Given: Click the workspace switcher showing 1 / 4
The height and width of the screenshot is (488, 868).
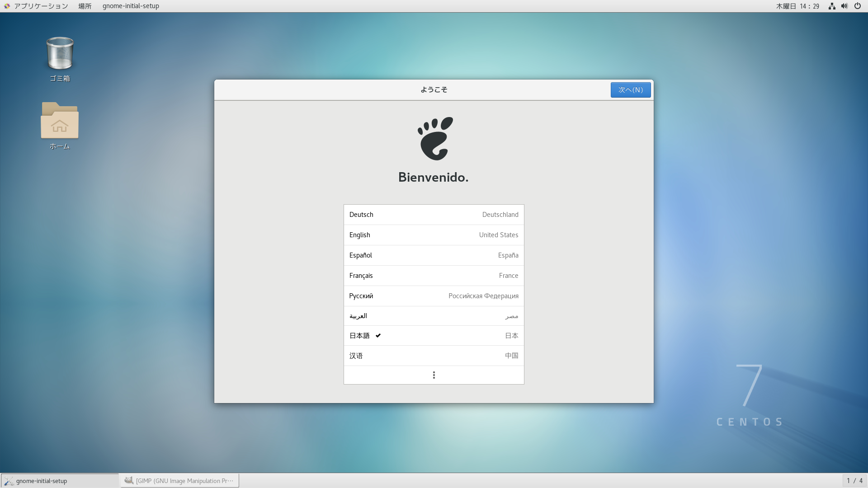Looking at the screenshot, I should point(854,480).
